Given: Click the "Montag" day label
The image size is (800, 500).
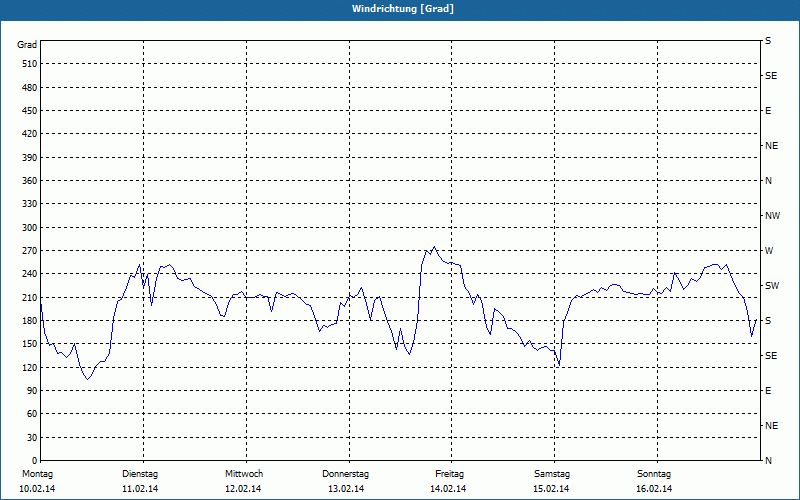Looking at the screenshot, I should click(37, 474).
